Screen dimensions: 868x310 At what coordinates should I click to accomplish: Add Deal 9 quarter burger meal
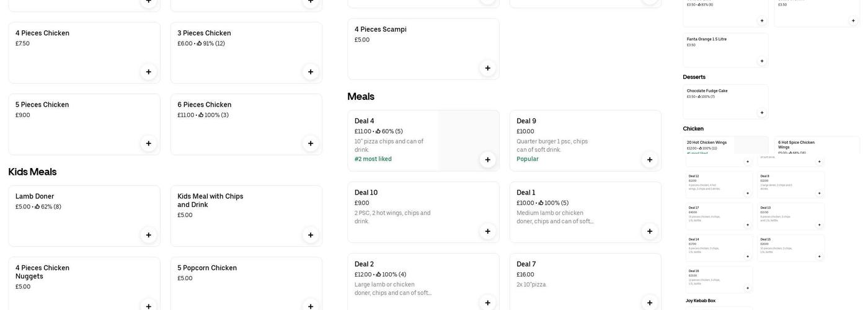click(650, 160)
